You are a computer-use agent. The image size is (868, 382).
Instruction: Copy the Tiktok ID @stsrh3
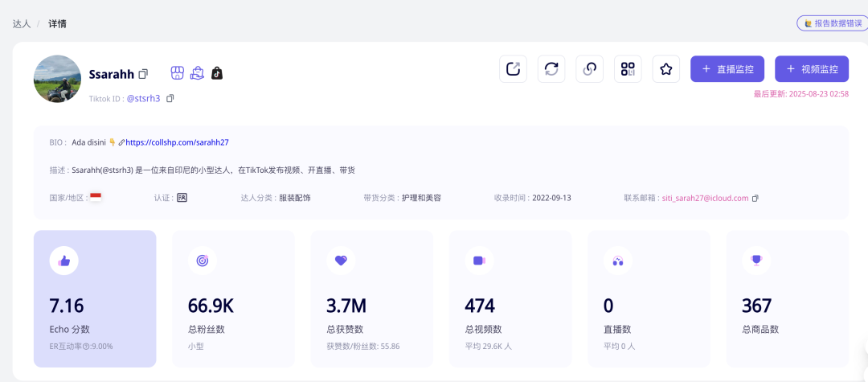tap(170, 98)
